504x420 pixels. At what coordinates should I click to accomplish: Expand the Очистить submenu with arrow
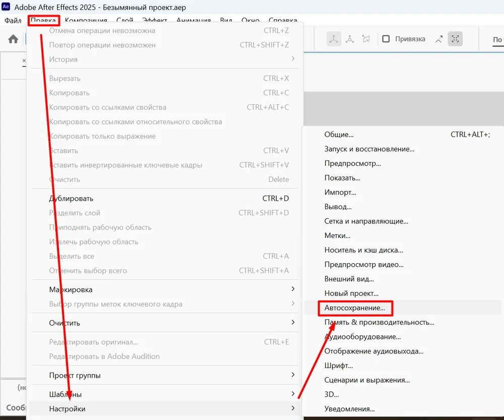click(165, 323)
